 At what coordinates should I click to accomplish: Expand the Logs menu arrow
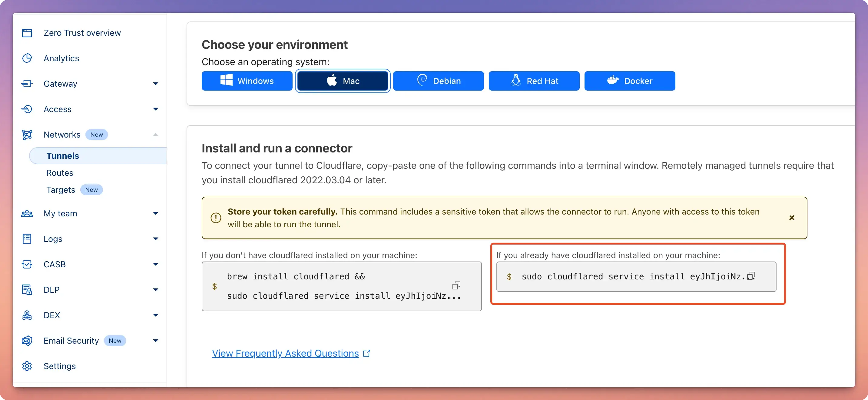(x=155, y=239)
